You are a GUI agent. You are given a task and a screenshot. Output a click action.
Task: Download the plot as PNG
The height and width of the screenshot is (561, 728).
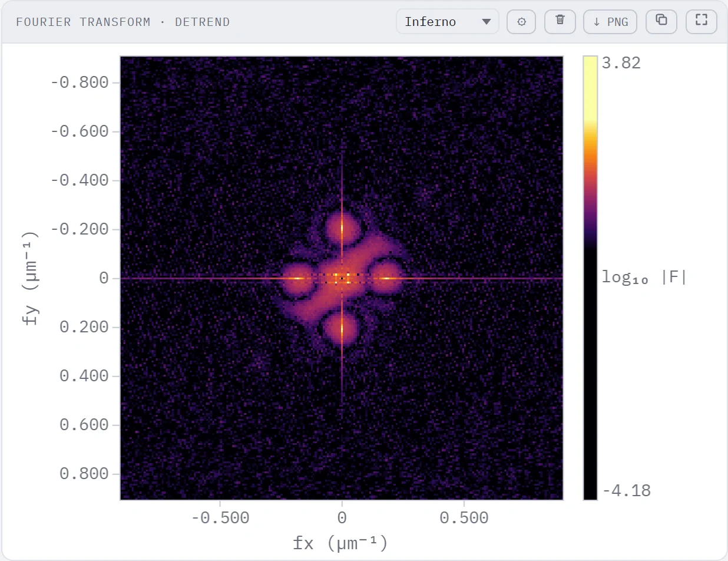tap(610, 22)
